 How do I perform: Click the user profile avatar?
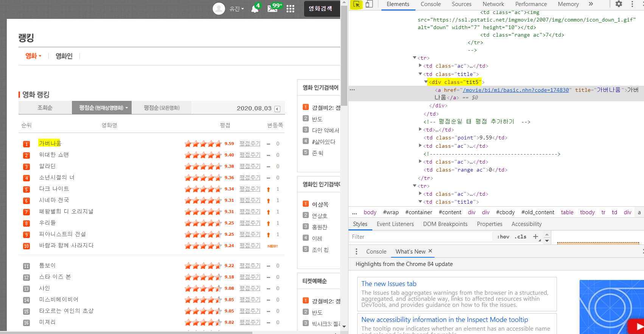[219, 8]
